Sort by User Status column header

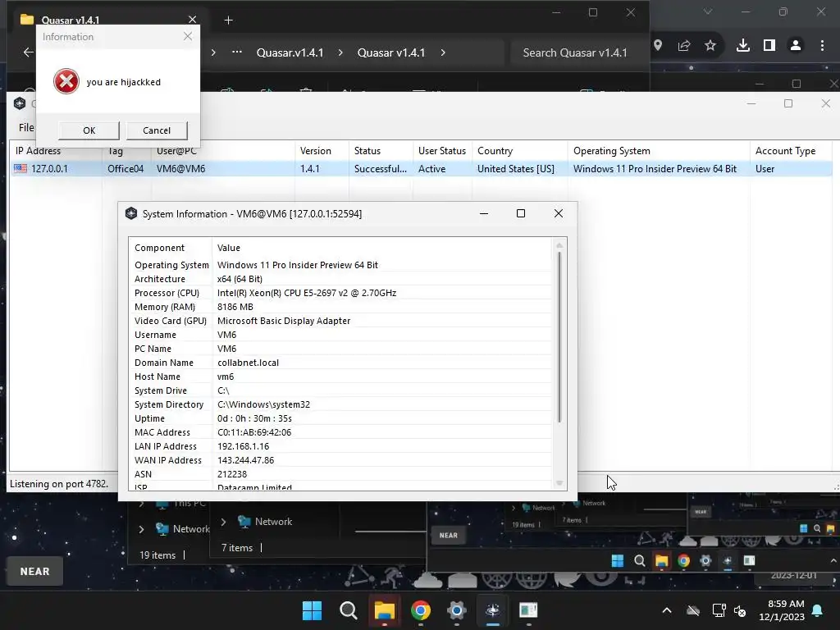(442, 151)
